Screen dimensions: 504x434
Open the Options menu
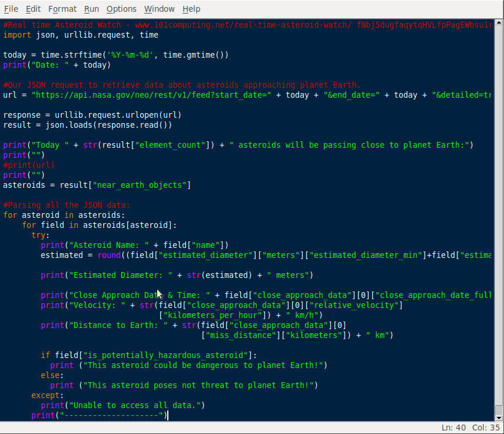click(x=121, y=9)
